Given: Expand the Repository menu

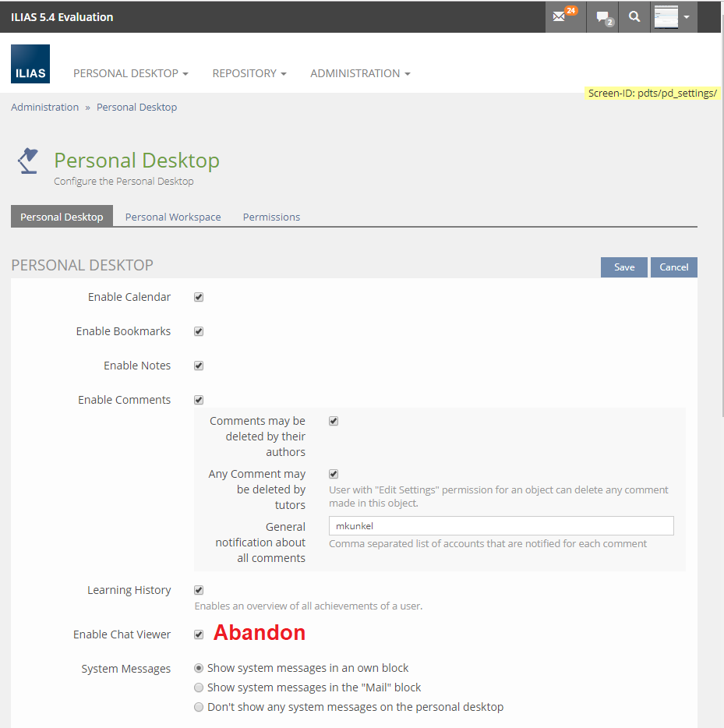Looking at the screenshot, I should pos(249,73).
